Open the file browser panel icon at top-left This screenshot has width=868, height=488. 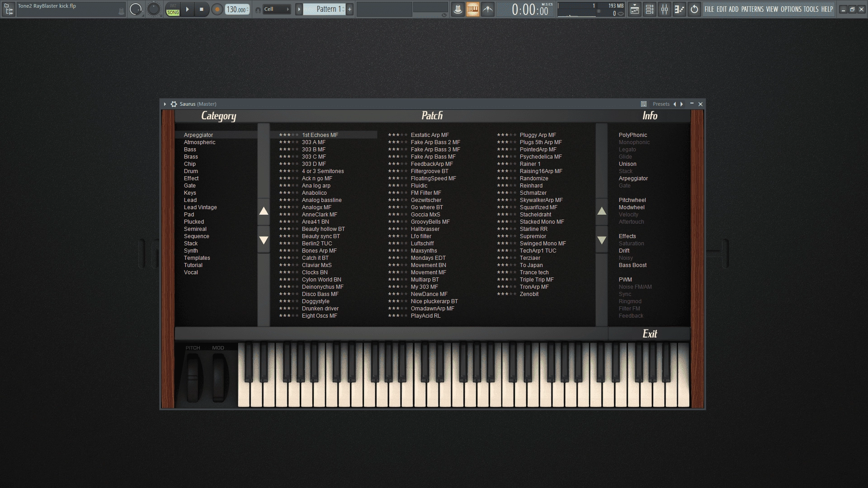click(x=8, y=9)
